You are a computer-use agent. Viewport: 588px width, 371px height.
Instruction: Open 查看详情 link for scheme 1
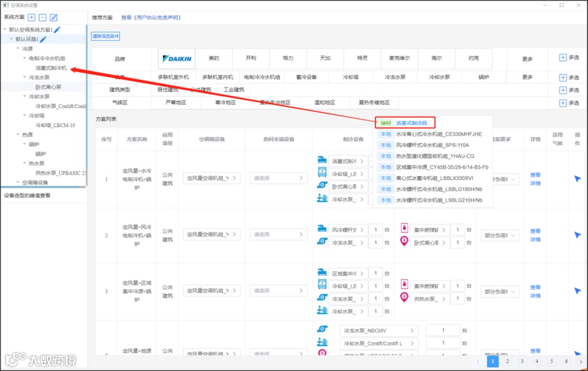pyautogui.click(x=535, y=179)
